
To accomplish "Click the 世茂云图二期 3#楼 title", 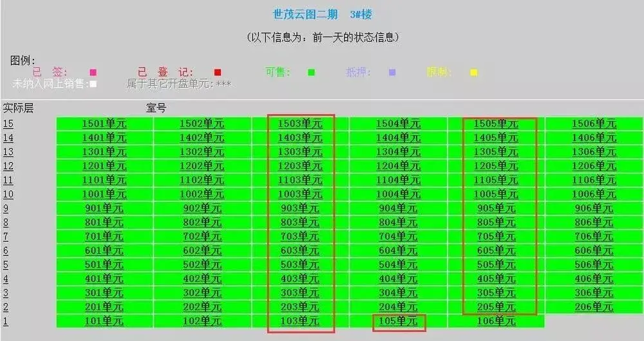I will point(323,14).
